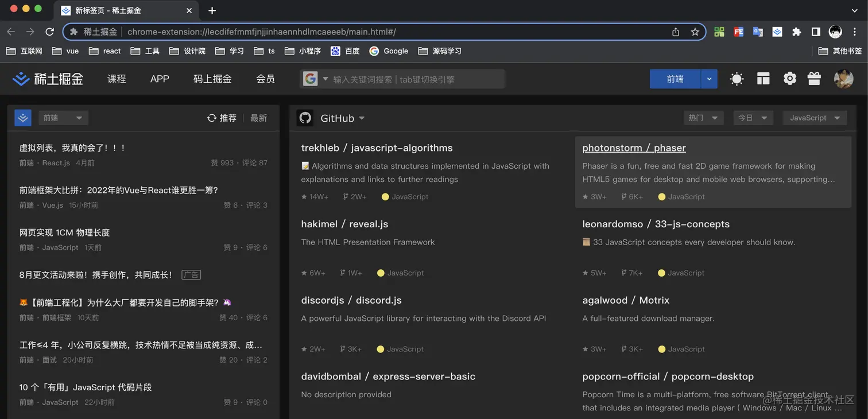
Task: Open the 今日 time range dropdown
Action: 753,118
